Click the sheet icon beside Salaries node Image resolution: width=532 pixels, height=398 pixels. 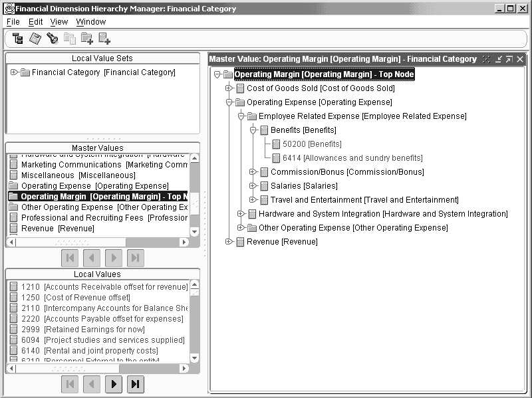(x=264, y=186)
